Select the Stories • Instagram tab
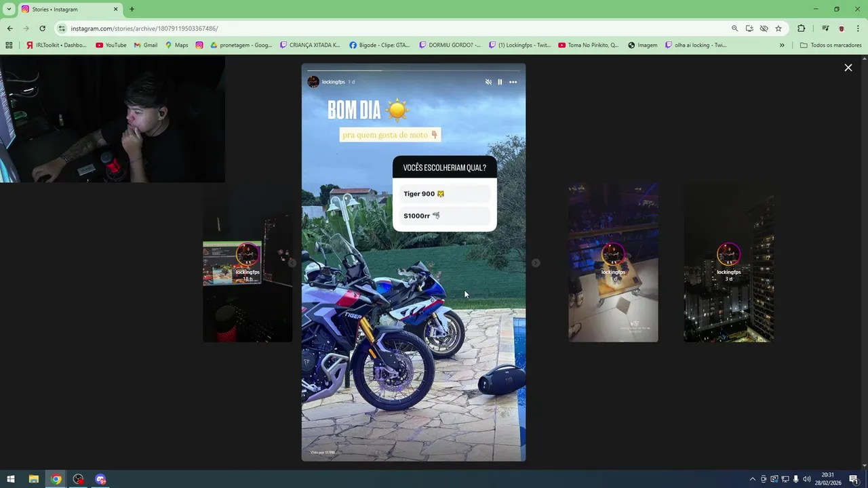Image resolution: width=868 pixels, height=488 pixels. click(70, 9)
